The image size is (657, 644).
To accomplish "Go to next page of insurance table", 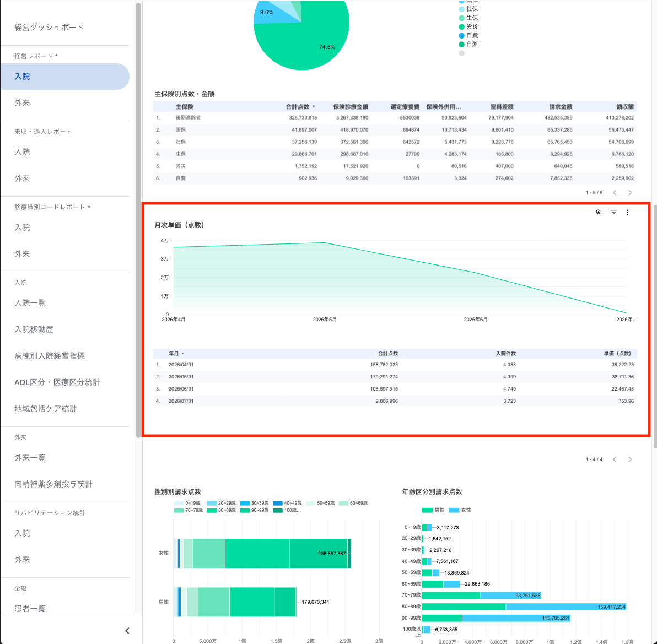I will [630, 193].
